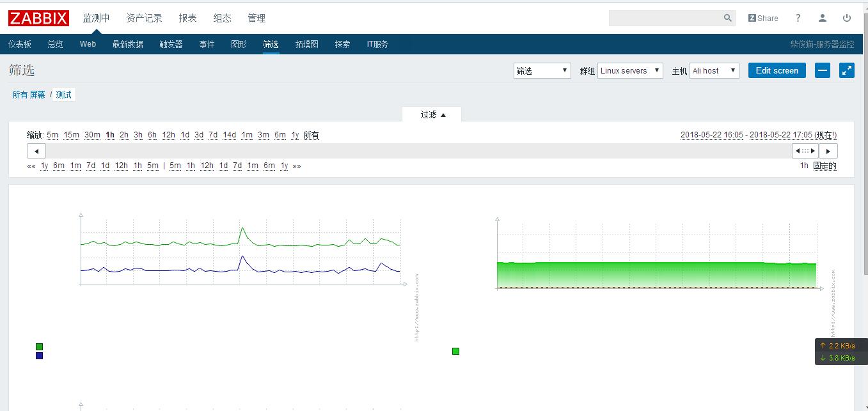Click the Zabbix Share icon
868x411 pixels.
[763, 18]
